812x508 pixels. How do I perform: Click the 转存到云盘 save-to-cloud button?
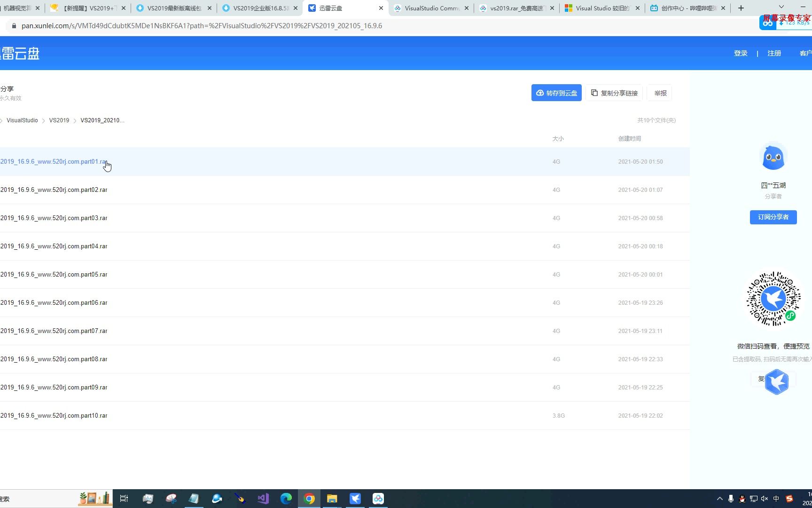(x=556, y=93)
